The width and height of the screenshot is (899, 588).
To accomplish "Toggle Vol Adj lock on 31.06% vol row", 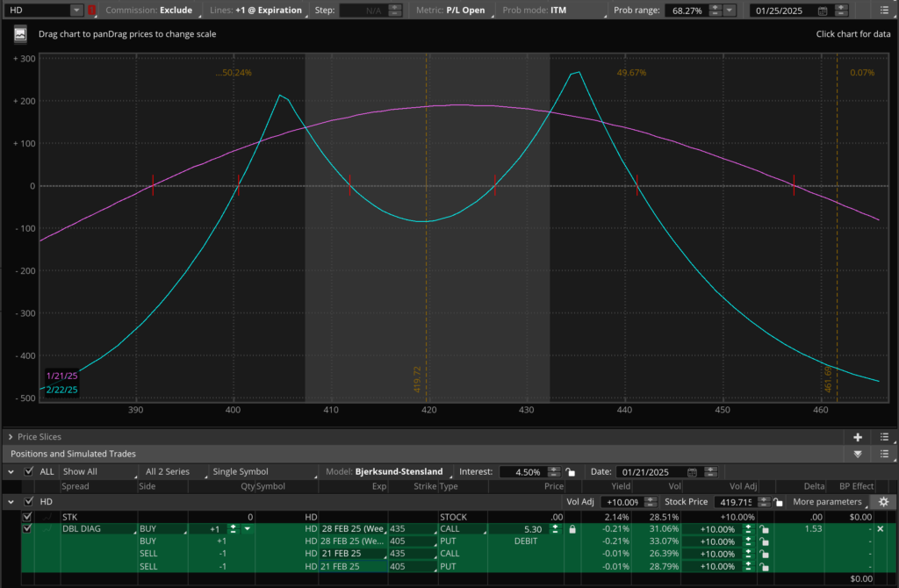I will click(765, 529).
